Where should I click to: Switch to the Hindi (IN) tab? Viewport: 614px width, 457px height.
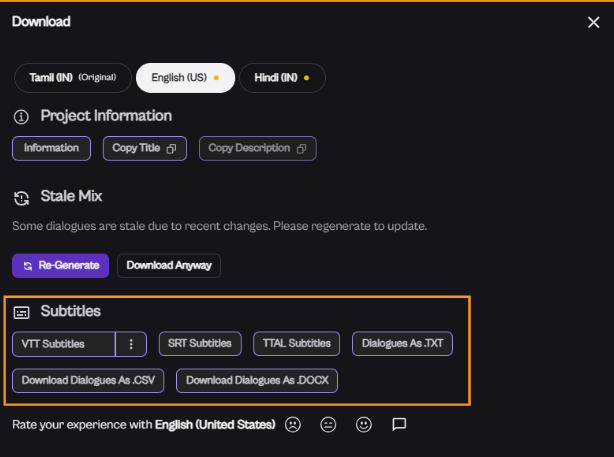(281, 78)
